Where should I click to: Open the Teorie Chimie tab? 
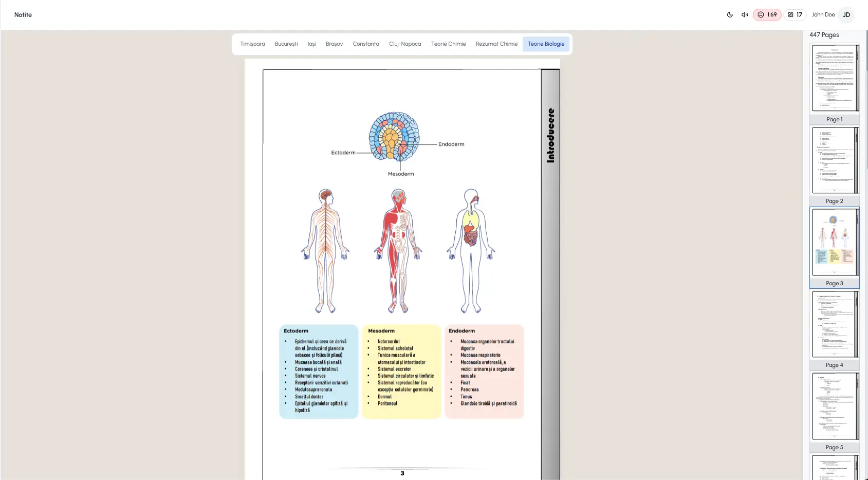click(449, 44)
